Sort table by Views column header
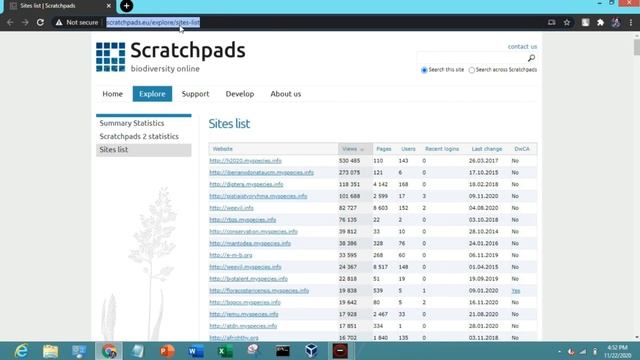 click(x=353, y=149)
